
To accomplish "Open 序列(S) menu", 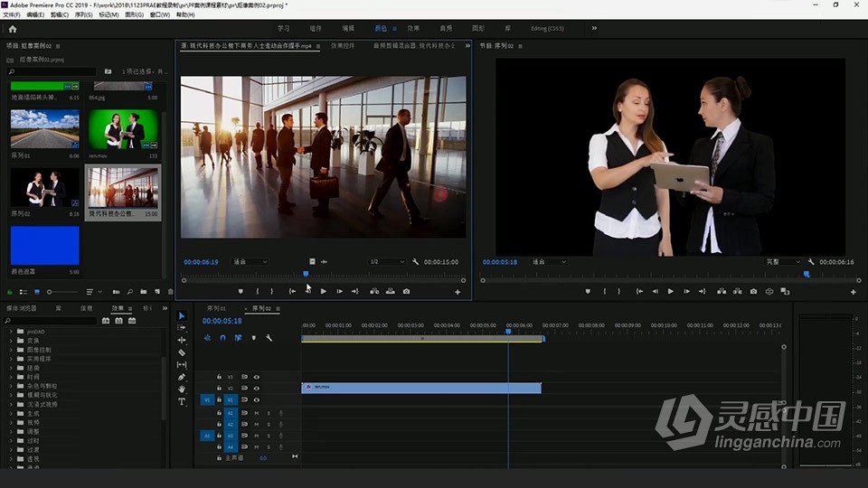I will click(x=83, y=15).
